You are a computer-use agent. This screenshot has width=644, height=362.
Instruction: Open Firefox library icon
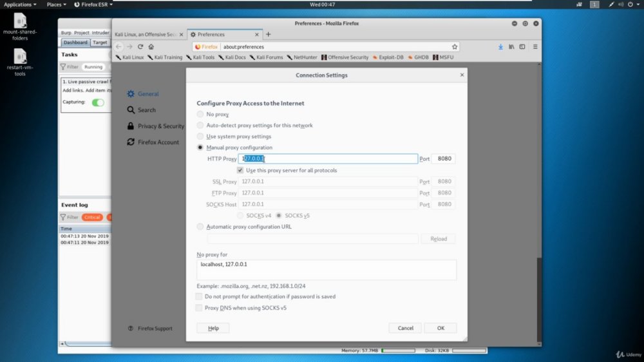click(511, 47)
